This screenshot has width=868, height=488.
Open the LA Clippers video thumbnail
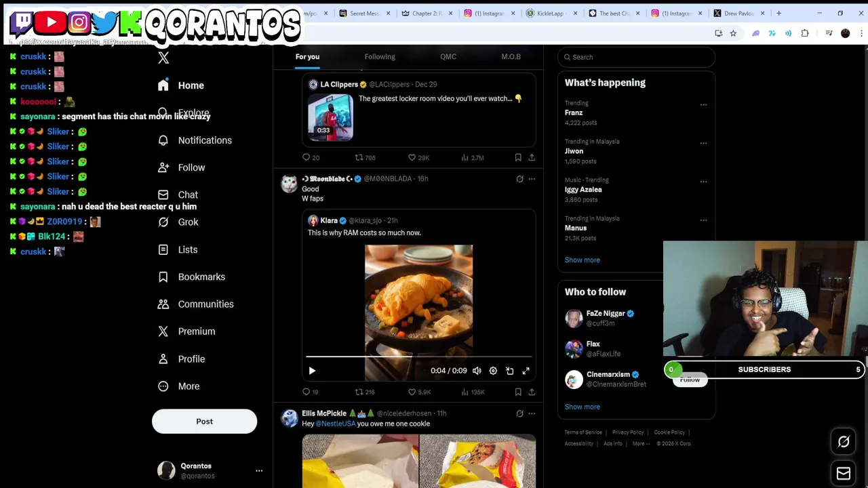pos(331,117)
